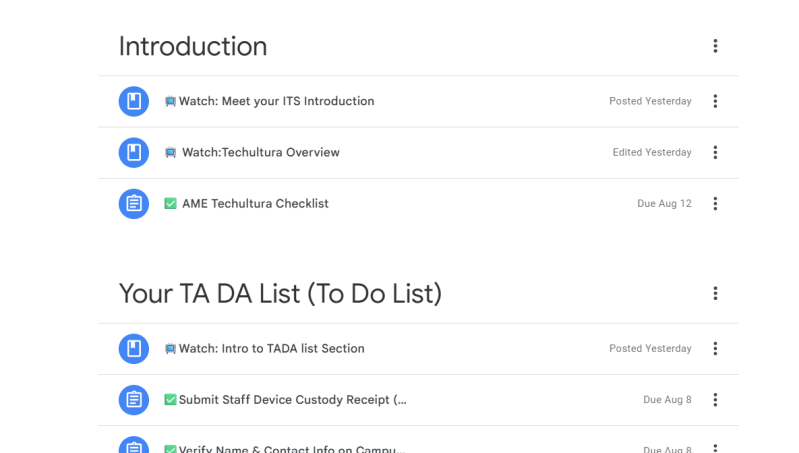Click the material icon for Intro to TADA list
The width and height of the screenshot is (799, 453).
[134, 349]
